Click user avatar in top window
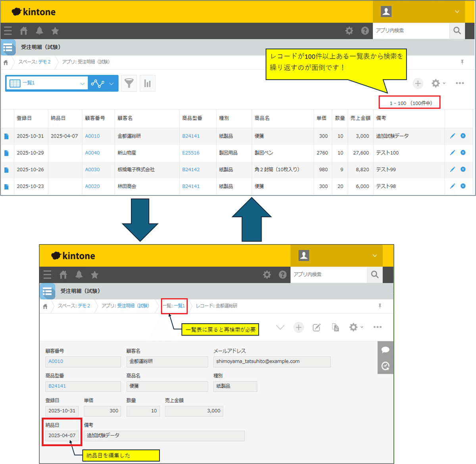The width and height of the screenshot is (476, 464). 386,12
